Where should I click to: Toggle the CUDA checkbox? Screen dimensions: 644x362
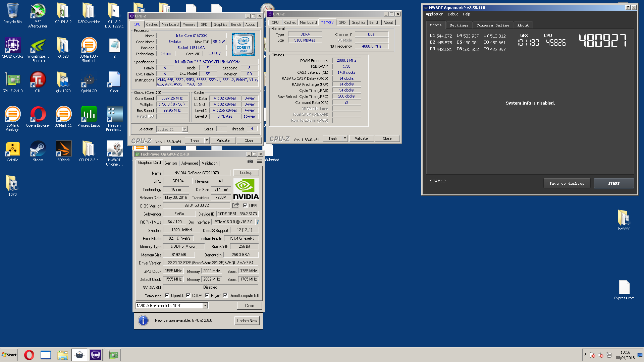(x=188, y=296)
